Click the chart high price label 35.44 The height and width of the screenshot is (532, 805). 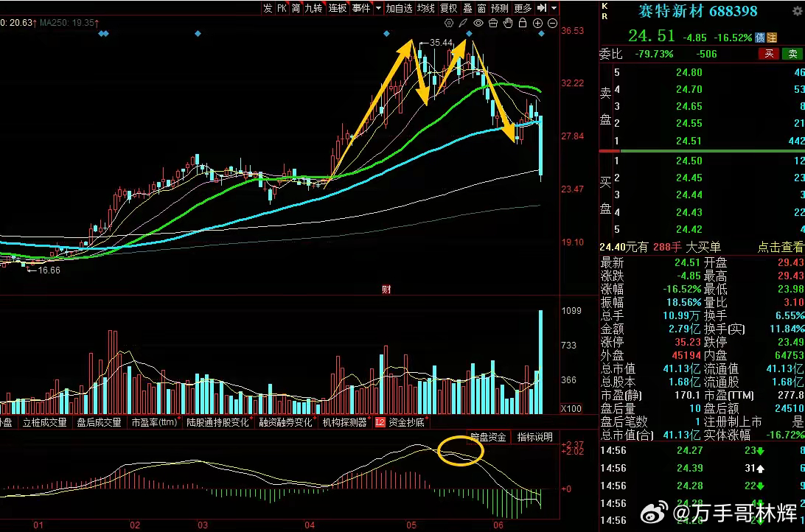pos(442,43)
